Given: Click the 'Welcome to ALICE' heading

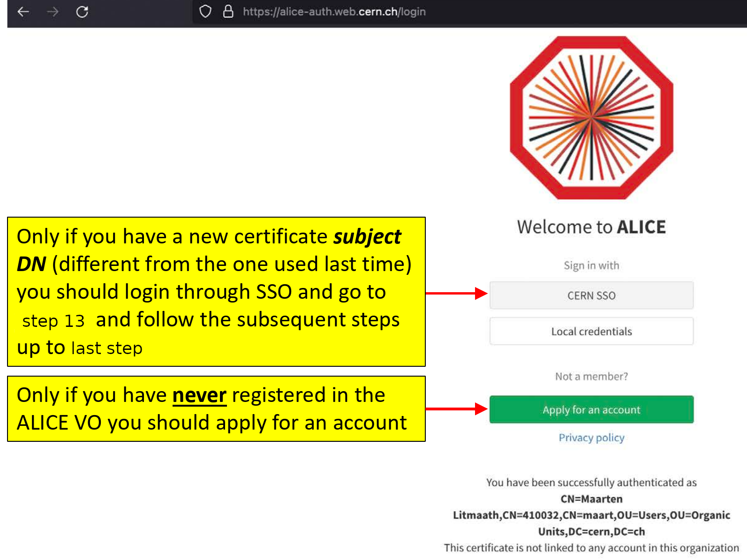Looking at the screenshot, I should click(591, 227).
